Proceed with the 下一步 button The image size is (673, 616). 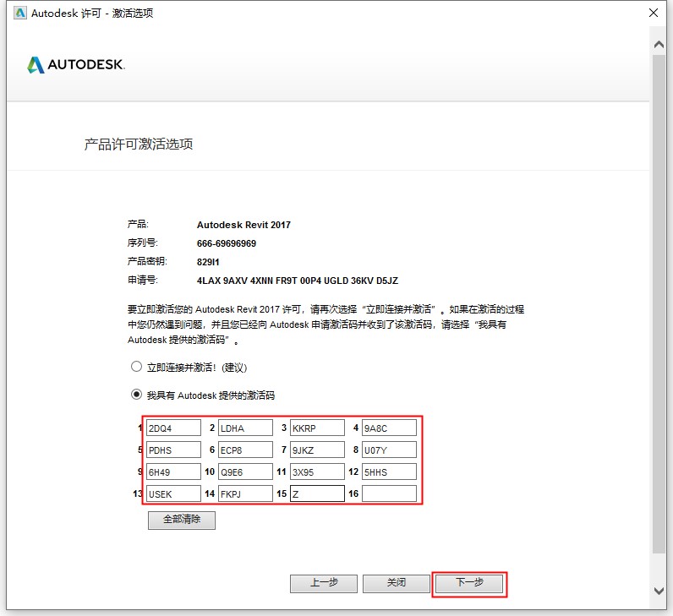click(x=469, y=583)
